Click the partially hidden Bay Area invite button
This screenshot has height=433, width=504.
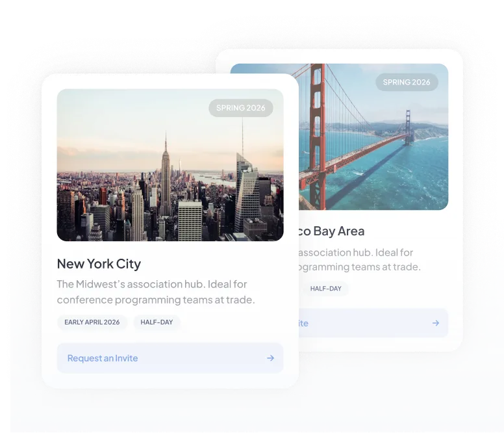point(373,323)
